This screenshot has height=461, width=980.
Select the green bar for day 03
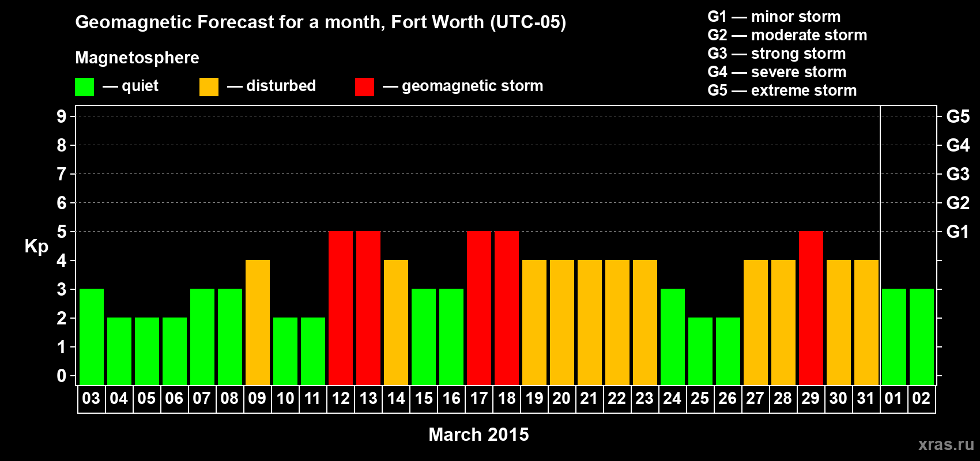pyautogui.click(x=92, y=337)
